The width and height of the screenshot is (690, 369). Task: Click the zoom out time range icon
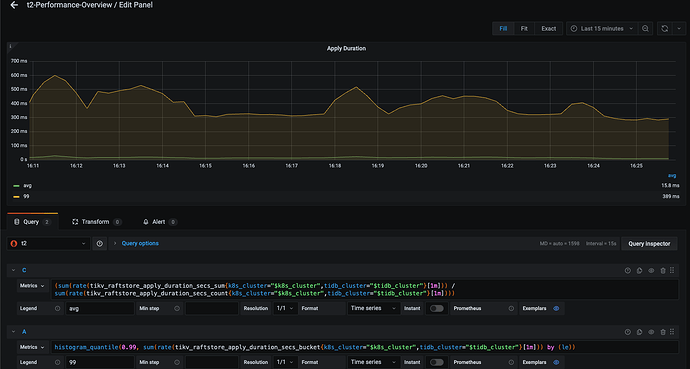click(x=645, y=29)
